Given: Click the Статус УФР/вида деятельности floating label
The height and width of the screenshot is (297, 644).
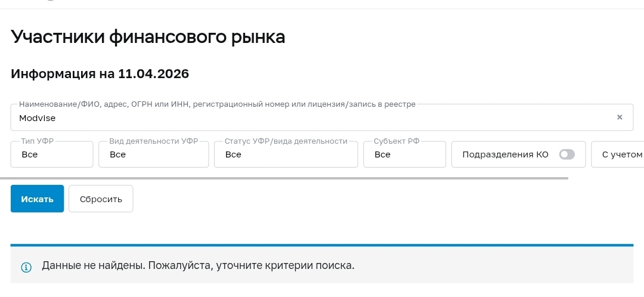Looking at the screenshot, I should (x=286, y=141).
